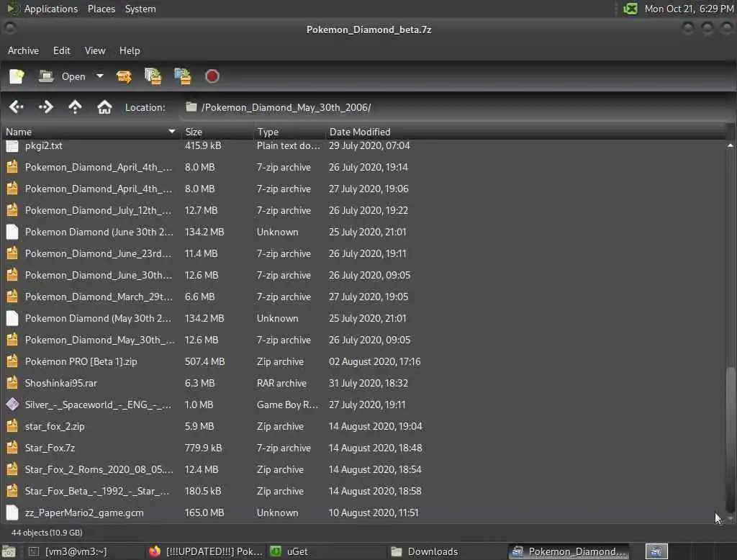The width and height of the screenshot is (737, 560).
Task: Go forward to the next location
Action: click(x=45, y=107)
